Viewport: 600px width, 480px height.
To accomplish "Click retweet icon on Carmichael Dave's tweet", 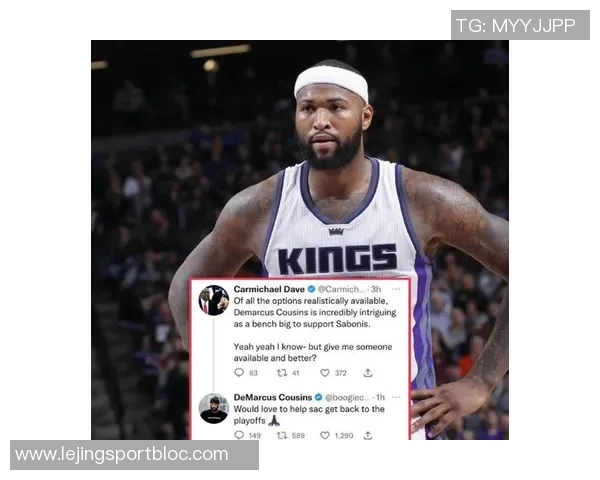I will click(x=282, y=372).
